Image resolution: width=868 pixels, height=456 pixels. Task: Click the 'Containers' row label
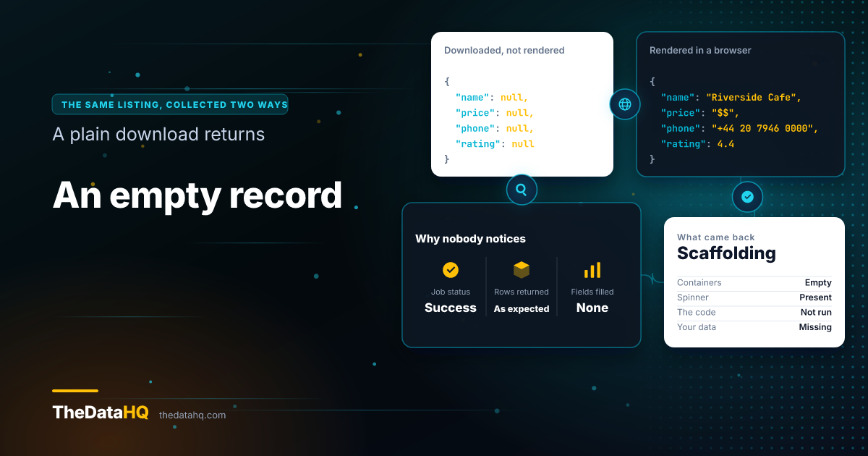[699, 283]
